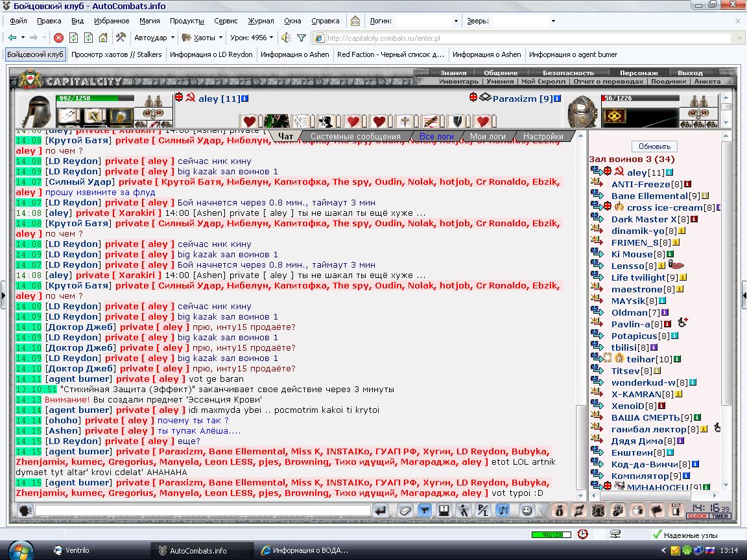Click the Обновить button
The width and height of the screenshot is (747, 560).
pyautogui.click(x=654, y=146)
